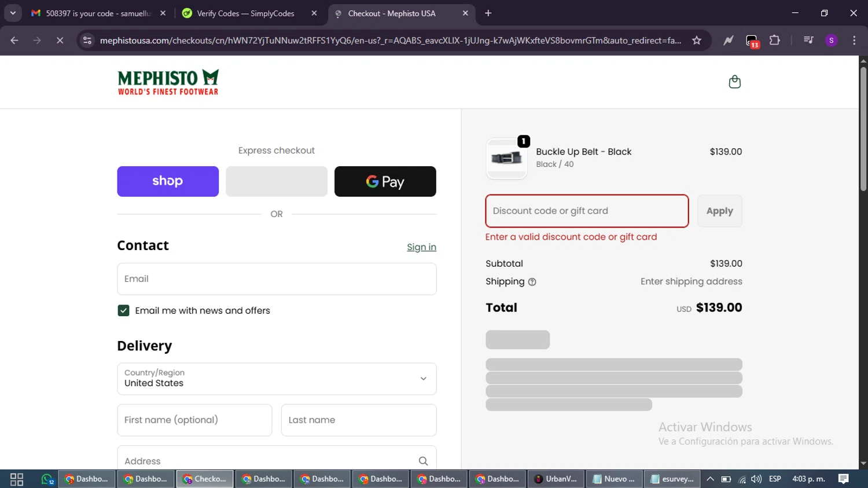
Task: Stop page loading with the X button
Action: (x=60, y=41)
